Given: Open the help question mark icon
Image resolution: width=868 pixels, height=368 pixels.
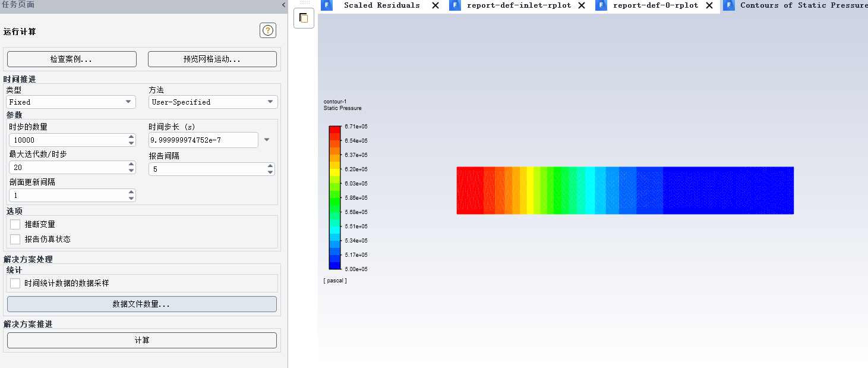Looking at the screenshot, I should [268, 31].
